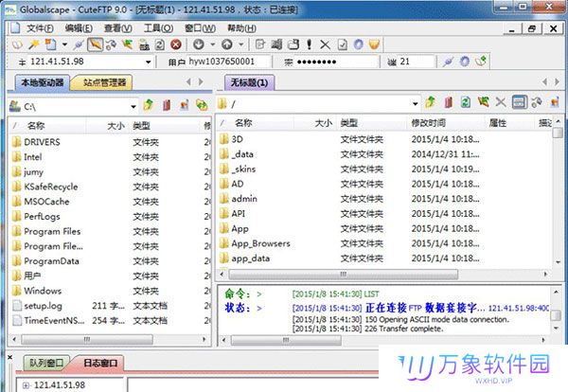
Task: Expand the 121.41.51.98 log tree node
Action: (x=26, y=385)
